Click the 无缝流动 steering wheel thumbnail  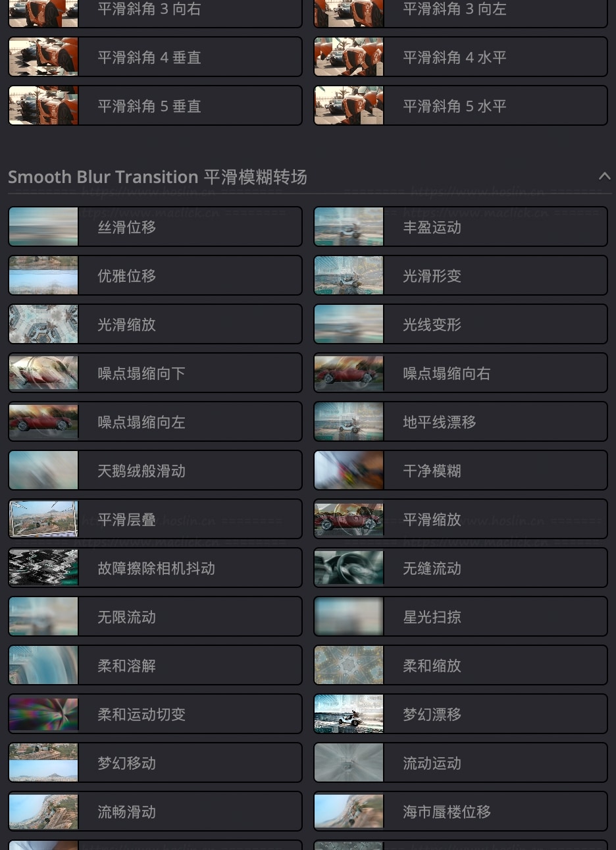point(349,568)
